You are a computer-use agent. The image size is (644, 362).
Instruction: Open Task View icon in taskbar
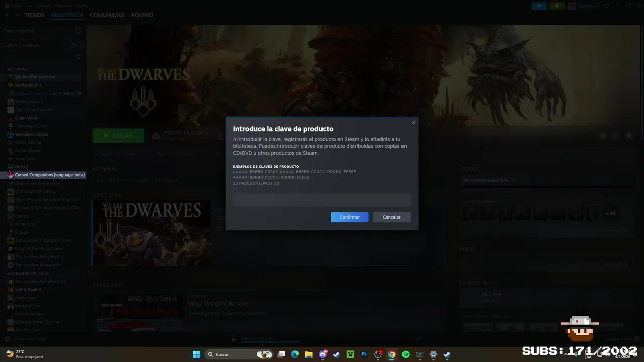click(x=281, y=354)
